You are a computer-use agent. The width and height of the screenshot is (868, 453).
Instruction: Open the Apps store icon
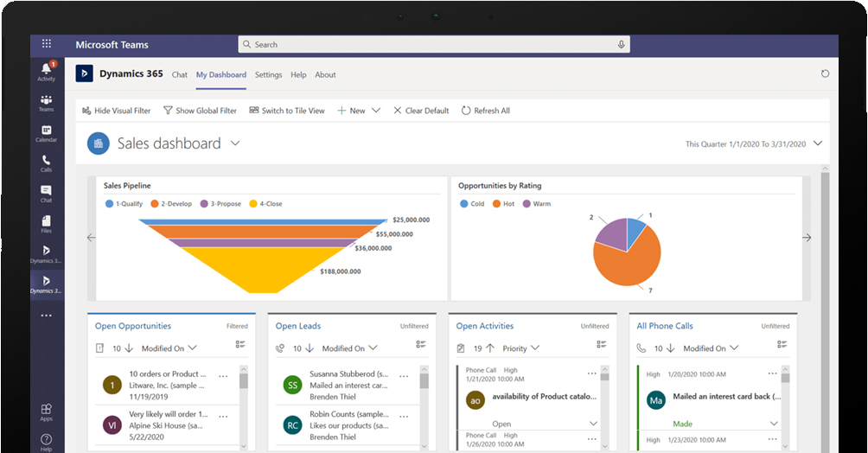click(x=47, y=412)
